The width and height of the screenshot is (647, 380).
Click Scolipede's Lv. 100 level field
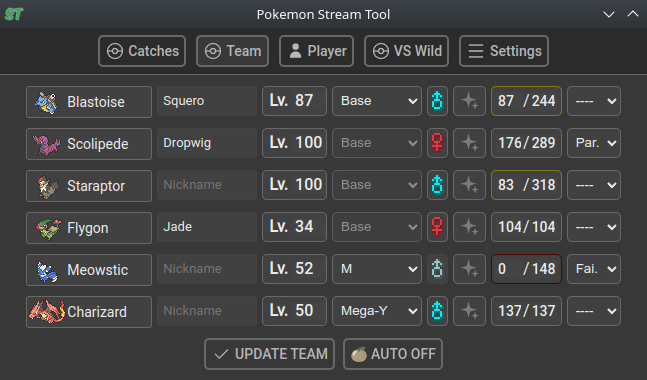294,143
